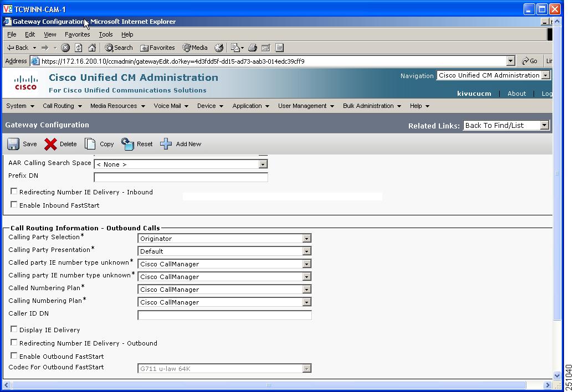Click the Forward arrow in browser toolbar
This screenshot has width=574, height=392.
45,48
